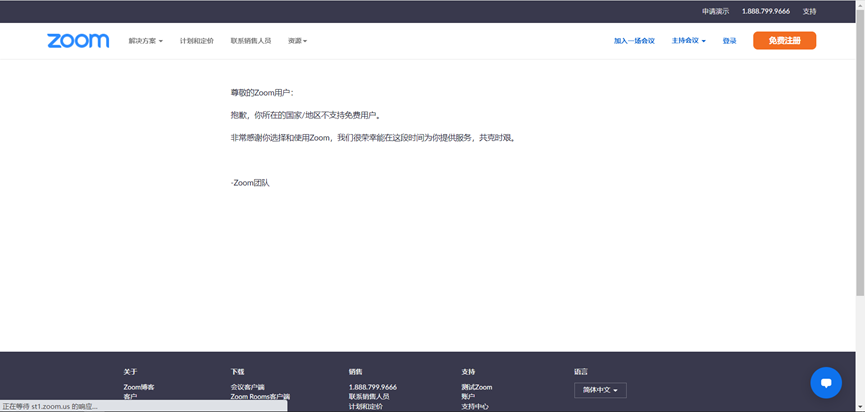Click 加入一场会议 link
Screen dimensions: 865x412
(634, 41)
